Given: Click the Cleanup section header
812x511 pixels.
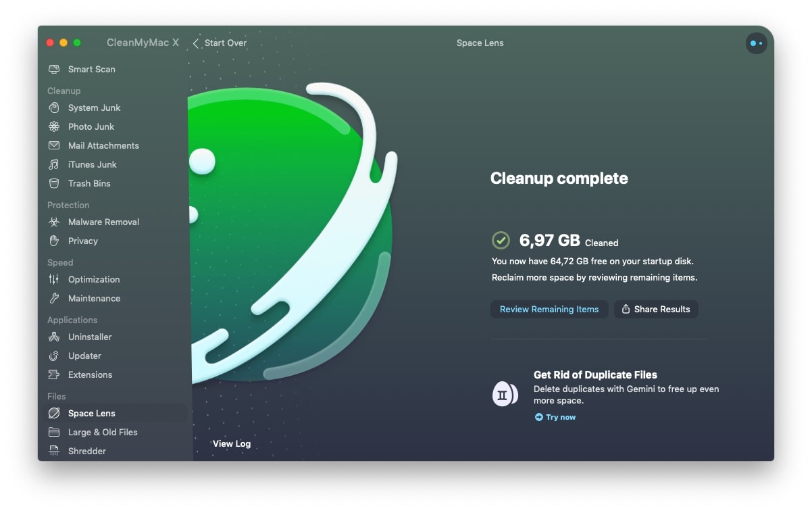Looking at the screenshot, I should (64, 91).
